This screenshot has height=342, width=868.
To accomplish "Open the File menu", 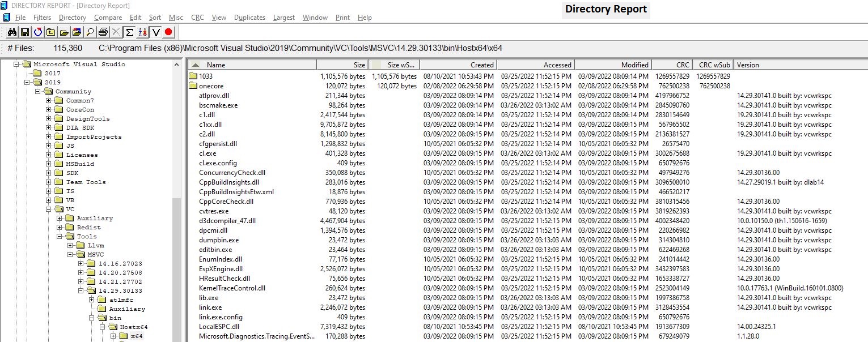I will click(20, 18).
